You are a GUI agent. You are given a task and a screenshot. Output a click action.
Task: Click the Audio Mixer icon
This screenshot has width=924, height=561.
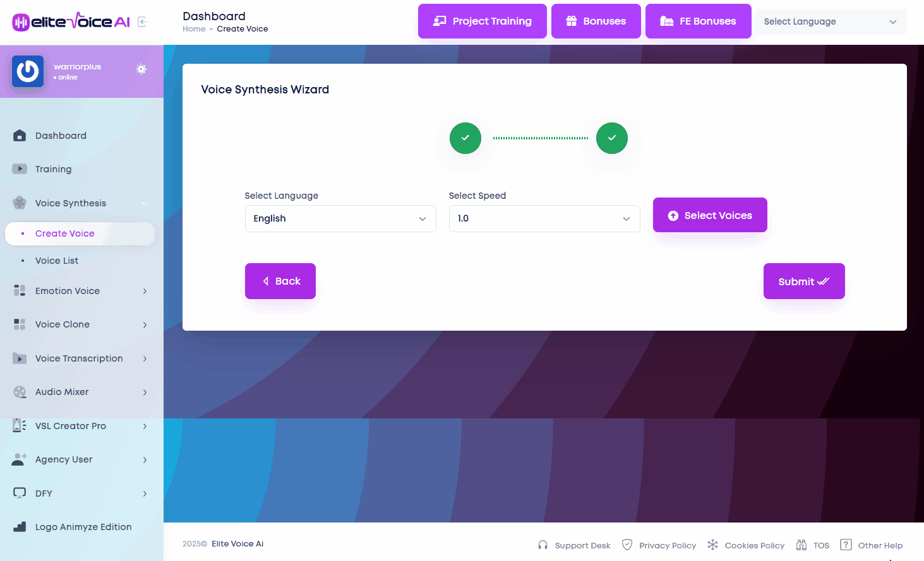(20, 392)
